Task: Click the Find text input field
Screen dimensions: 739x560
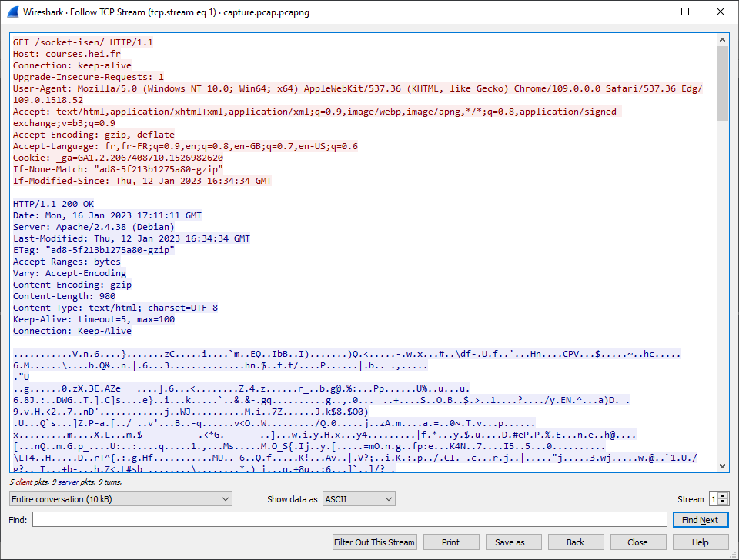Action: point(349,519)
